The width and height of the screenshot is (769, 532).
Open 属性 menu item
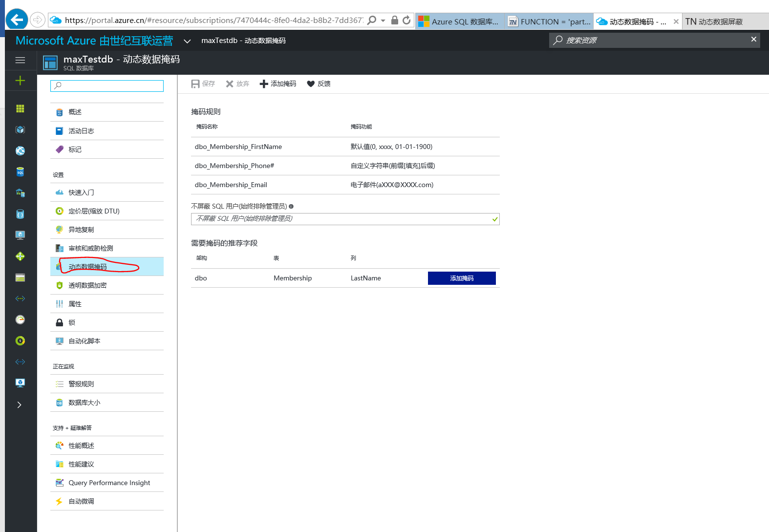click(x=107, y=304)
